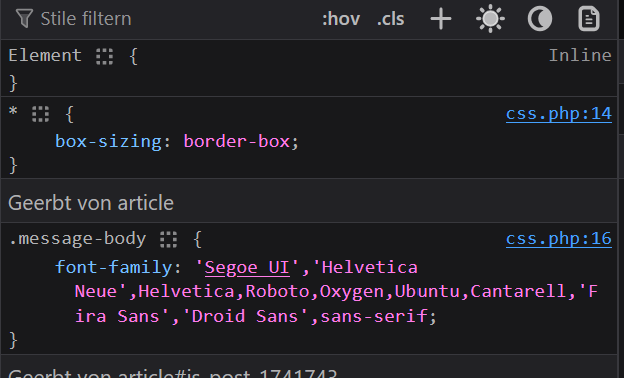Open css.php:16 source link
The width and height of the screenshot is (624, 378).
click(559, 239)
